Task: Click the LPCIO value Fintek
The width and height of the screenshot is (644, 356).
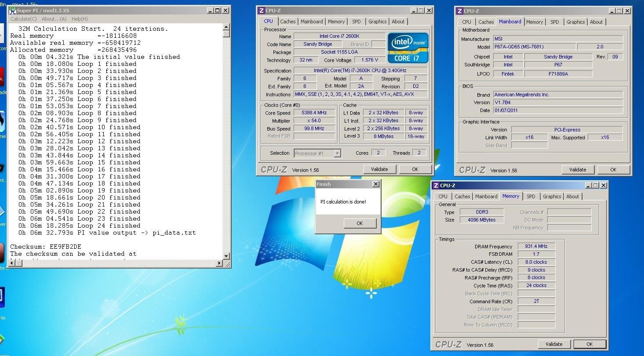Action: [508, 74]
